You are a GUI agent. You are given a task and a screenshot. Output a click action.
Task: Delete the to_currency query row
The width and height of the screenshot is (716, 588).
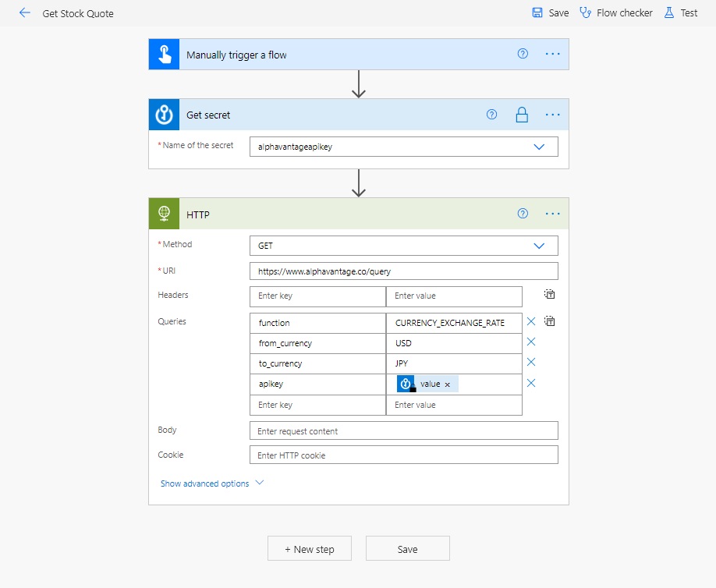pos(530,363)
